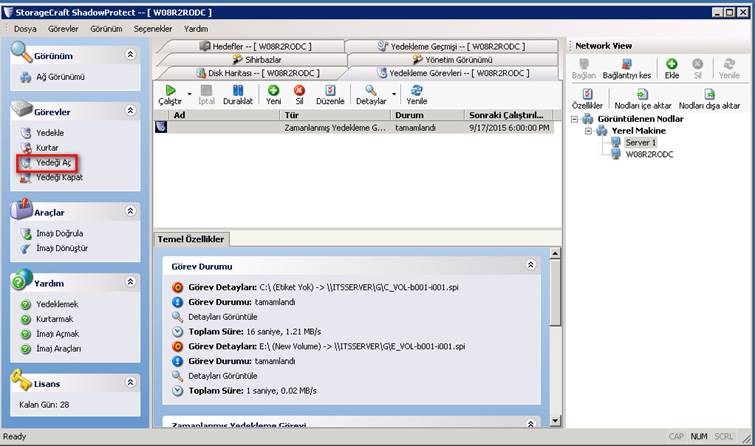Switch to Yedekleme Görevleri tab
Viewport: 755px width, 446px height.
(454, 73)
